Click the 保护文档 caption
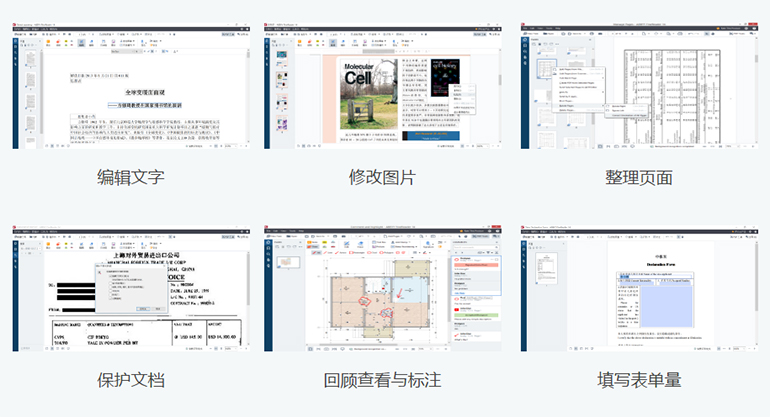This screenshot has height=417, width=770. click(131, 380)
